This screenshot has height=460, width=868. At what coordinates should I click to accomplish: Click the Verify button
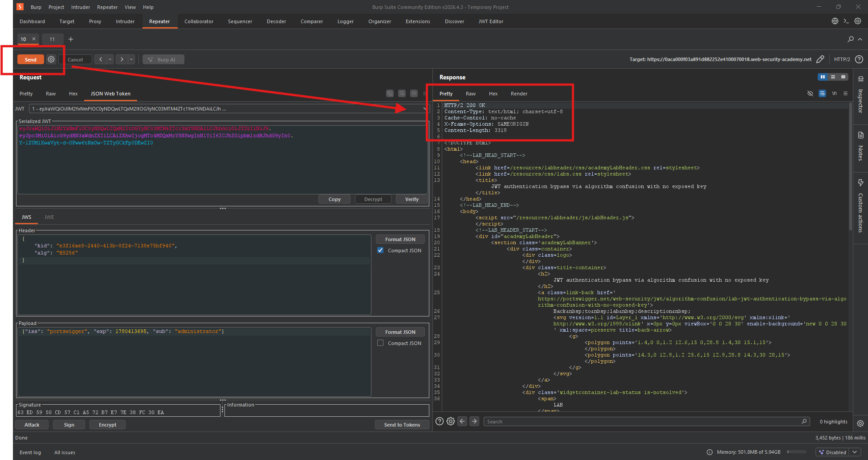tap(412, 199)
